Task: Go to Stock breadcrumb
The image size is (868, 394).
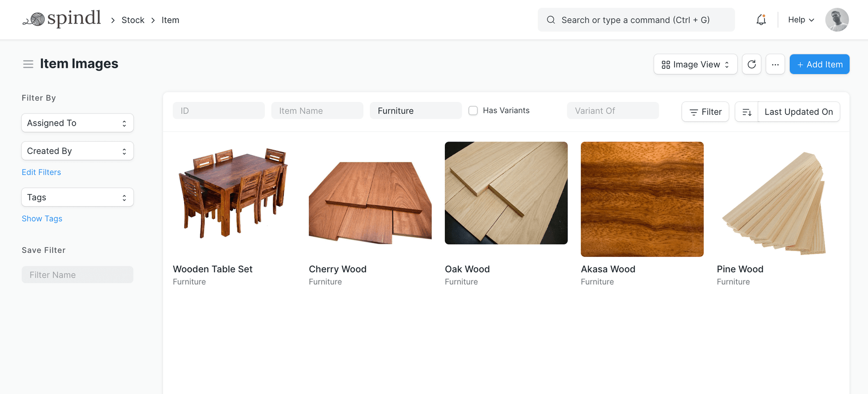Action: click(x=133, y=20)
